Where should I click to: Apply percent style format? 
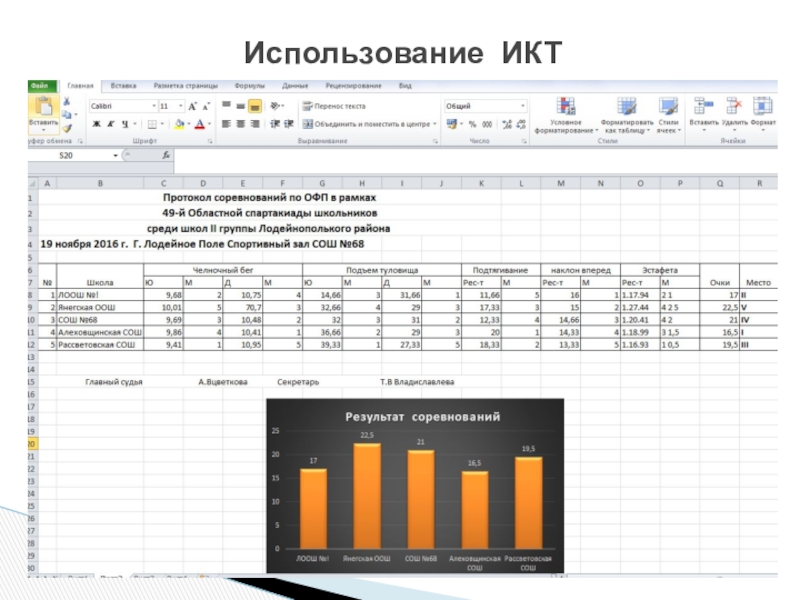(472, 124)
